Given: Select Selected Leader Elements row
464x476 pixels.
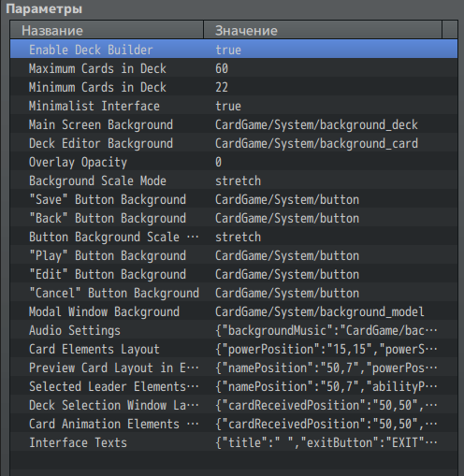Looking at the screenshot, I should tap(234, 385).
